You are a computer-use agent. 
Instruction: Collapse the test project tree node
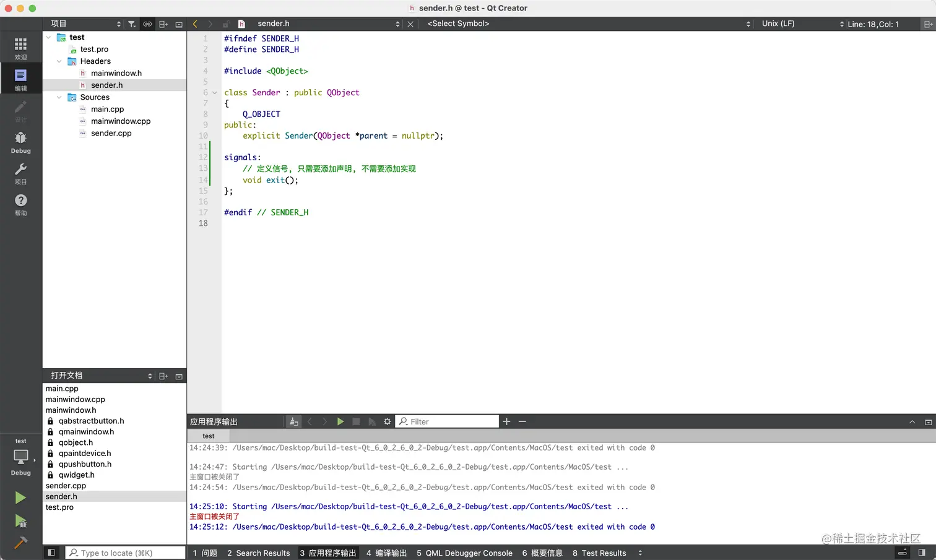[x=48, y=37]
